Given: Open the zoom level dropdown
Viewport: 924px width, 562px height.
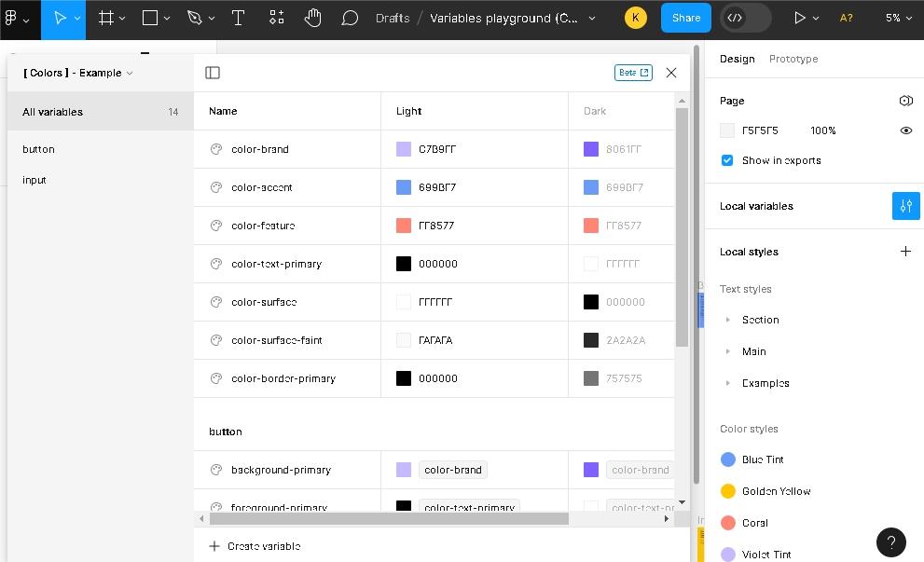Looking at the screenshot, I should click(x=898, y=18).
